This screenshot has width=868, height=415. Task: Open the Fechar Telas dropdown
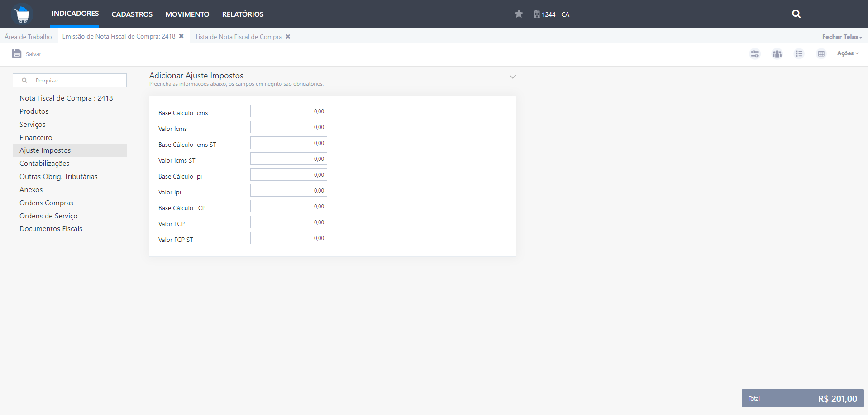point(842,37)
